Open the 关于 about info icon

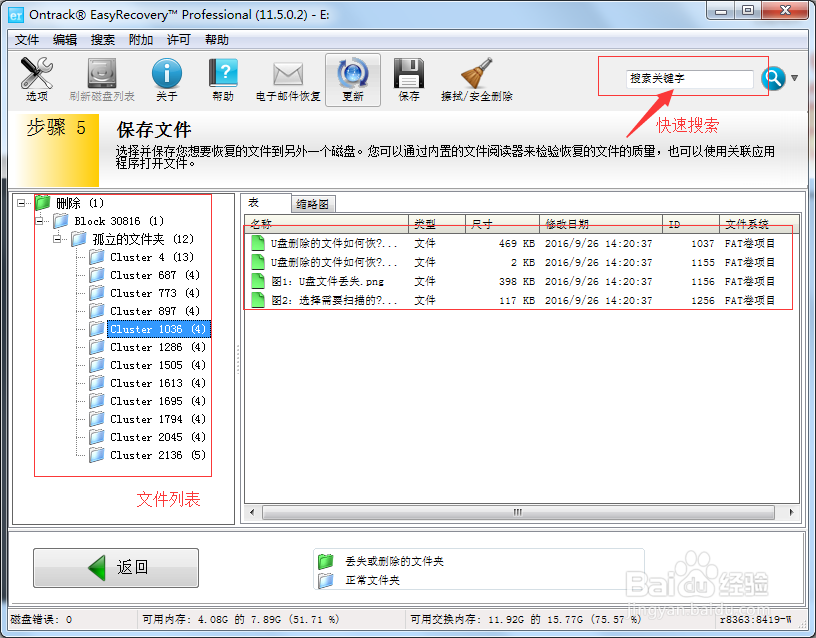pyautogui.click(x=167, y=79)
